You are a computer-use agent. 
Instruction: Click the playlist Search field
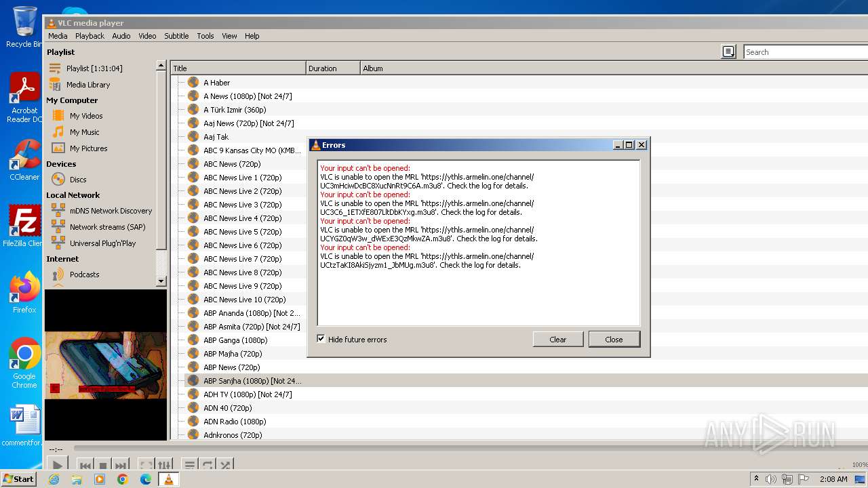pos(806,52)
